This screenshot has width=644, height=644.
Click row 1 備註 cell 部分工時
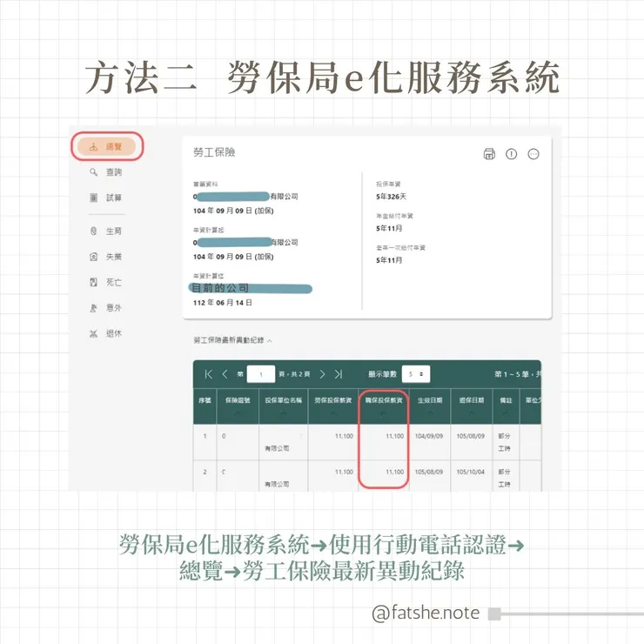(505, 442)
